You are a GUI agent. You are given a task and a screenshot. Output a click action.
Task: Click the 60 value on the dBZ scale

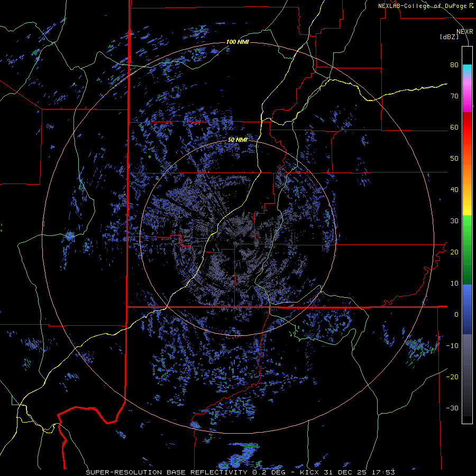click(x=454, y=127)
